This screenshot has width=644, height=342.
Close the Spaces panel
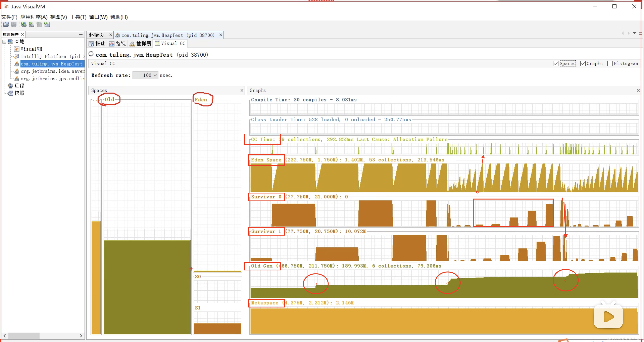[x=242, y=90]
